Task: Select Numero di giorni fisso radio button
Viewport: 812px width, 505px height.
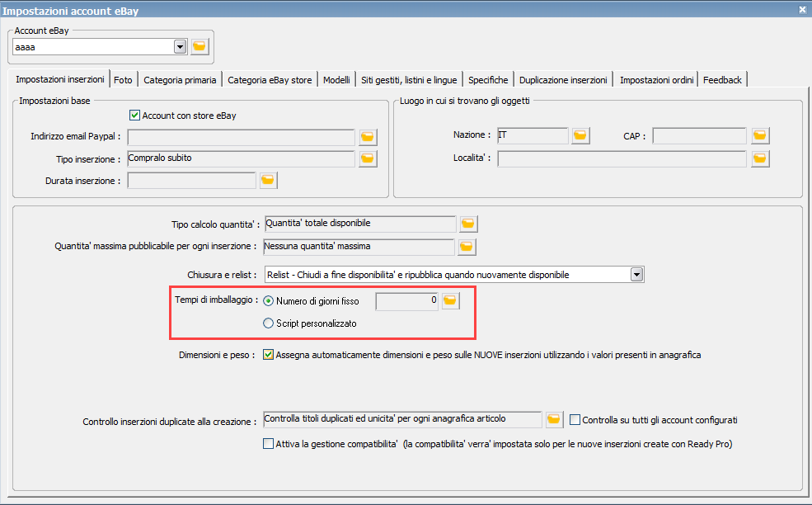Action: (x=268, y=300)
